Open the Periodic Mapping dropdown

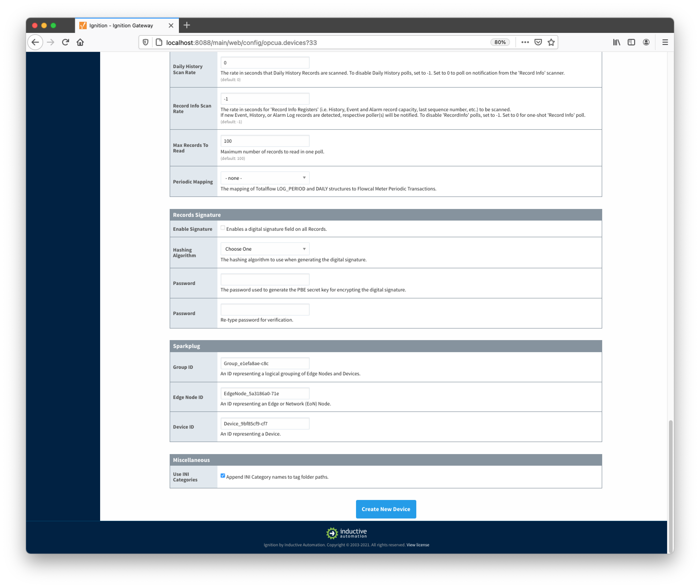(x=265, y=178)
